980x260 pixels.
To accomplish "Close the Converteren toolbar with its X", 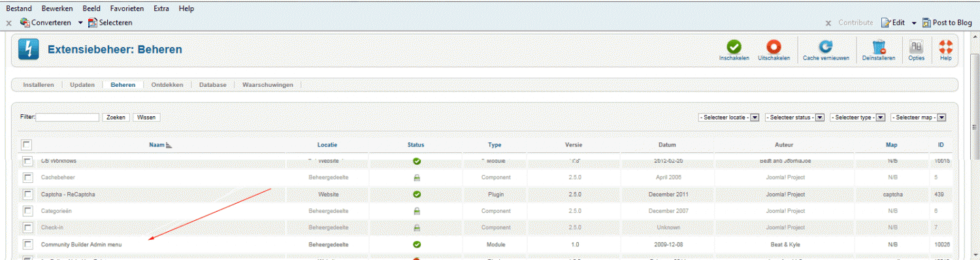I will [x=8, y=23].
